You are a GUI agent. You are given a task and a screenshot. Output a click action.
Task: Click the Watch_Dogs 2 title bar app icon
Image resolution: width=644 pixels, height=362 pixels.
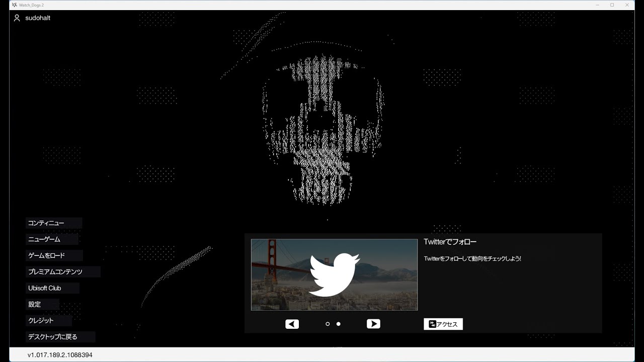[14, 5]
